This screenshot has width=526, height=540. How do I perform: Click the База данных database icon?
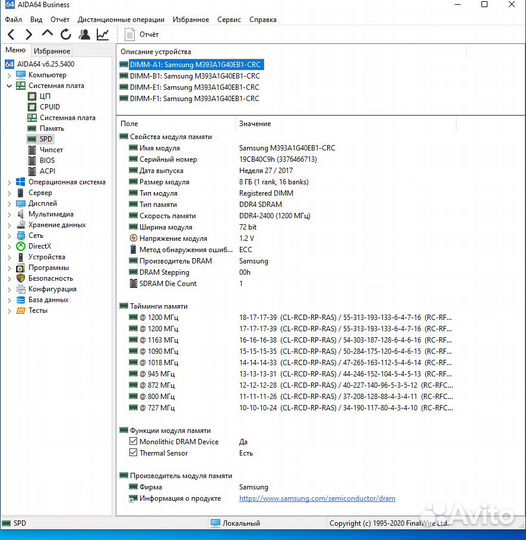(x=21, y=300)
